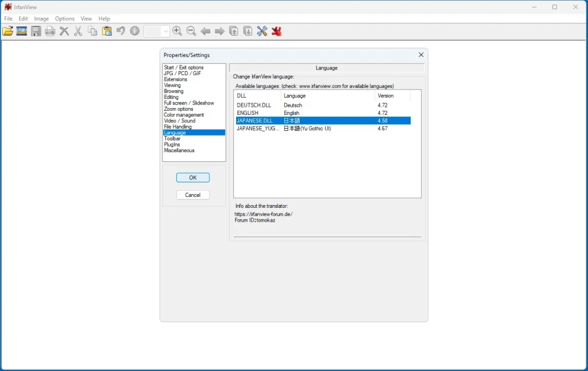The image size is (588, 371).
Task: Click the next page icon with down arrow
Action: click(x=248, y=31)
